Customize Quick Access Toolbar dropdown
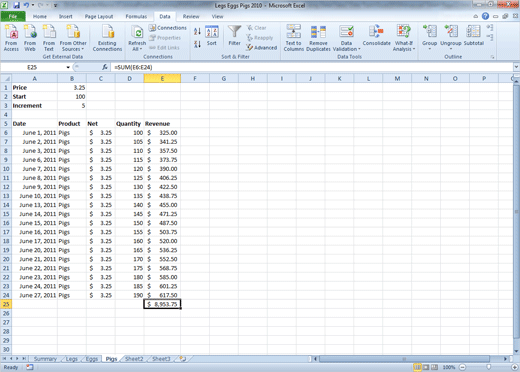The height and width of the screenshot is (372, 520). [55, 6]
